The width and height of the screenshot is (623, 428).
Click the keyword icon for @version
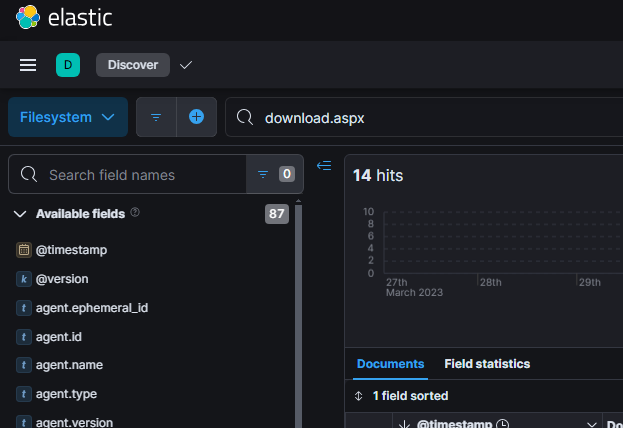(x=24, y=279)
